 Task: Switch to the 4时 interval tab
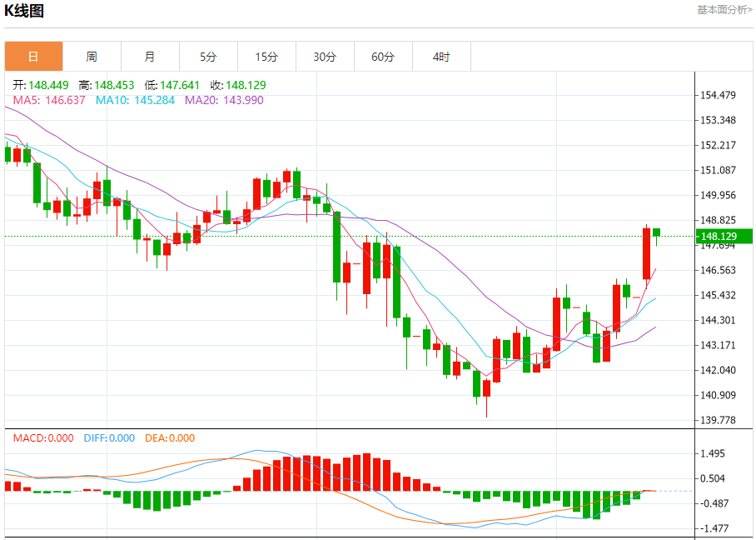click(441, 57)
